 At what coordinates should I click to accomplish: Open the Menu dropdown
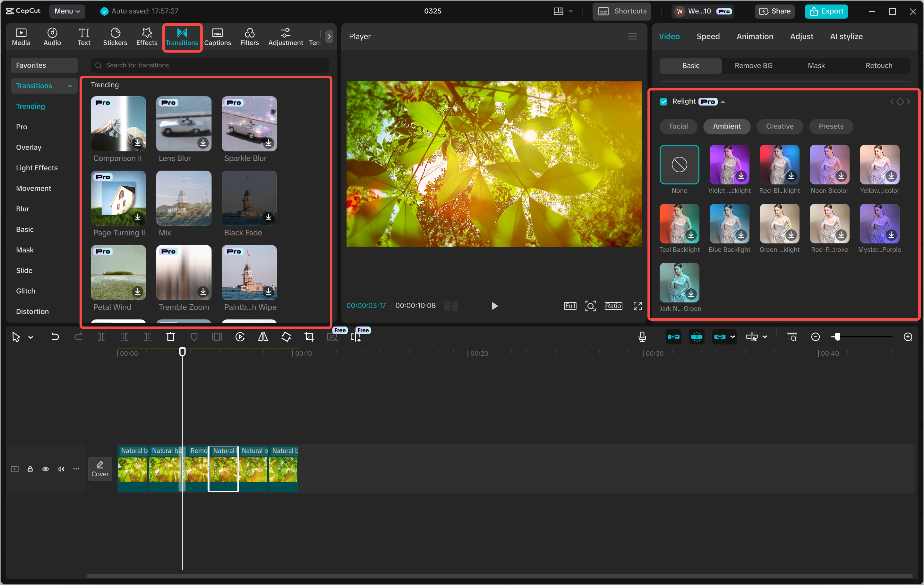[67, 11]
